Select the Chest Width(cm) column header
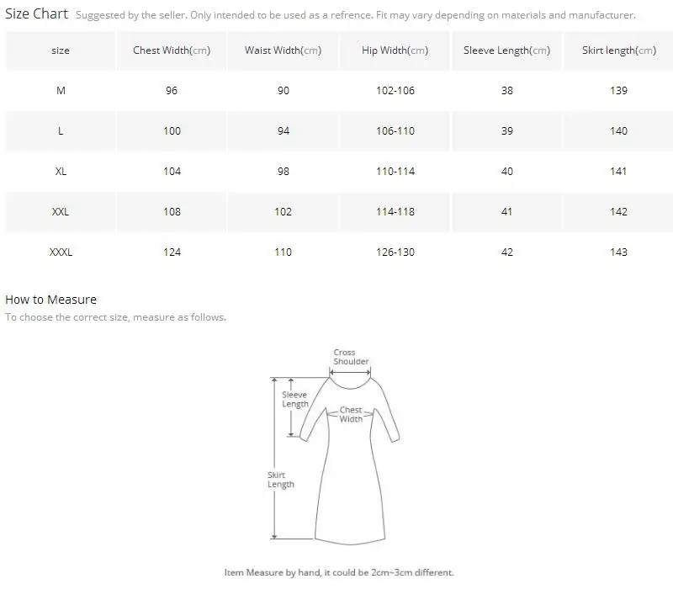673x616 pixels. [172, 50]
